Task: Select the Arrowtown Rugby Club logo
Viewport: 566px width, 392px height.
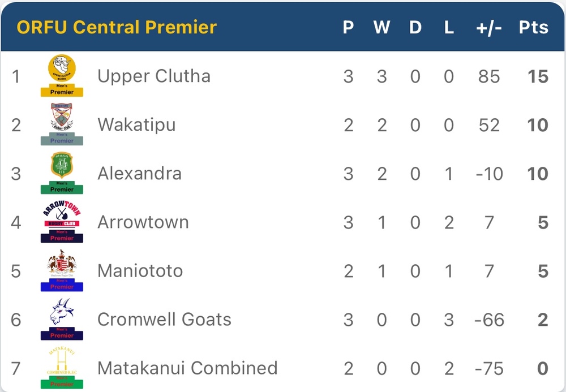Action: [x=62, y=221]
